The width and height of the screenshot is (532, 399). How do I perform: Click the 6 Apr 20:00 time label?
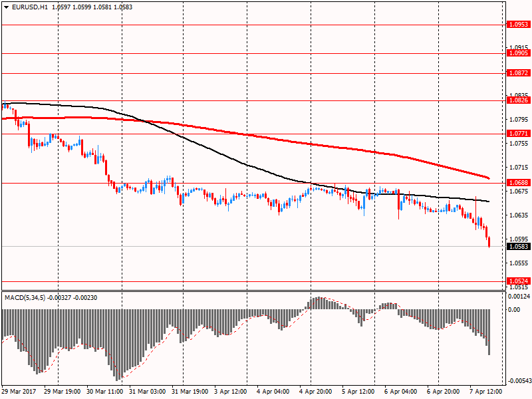click(x=443, y=392)
